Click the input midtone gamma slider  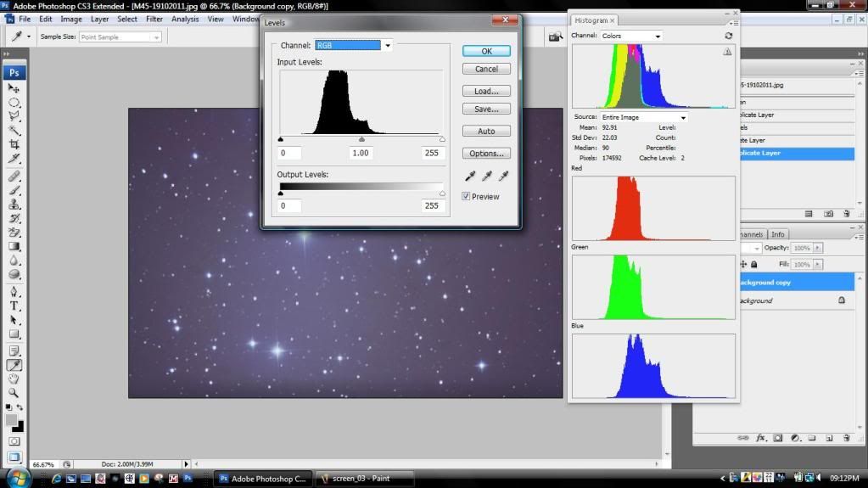[x=361, y=139]
